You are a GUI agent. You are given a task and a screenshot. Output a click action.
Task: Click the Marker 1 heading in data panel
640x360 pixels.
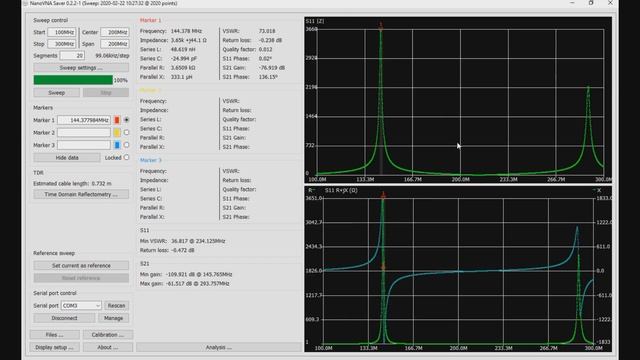150,20
